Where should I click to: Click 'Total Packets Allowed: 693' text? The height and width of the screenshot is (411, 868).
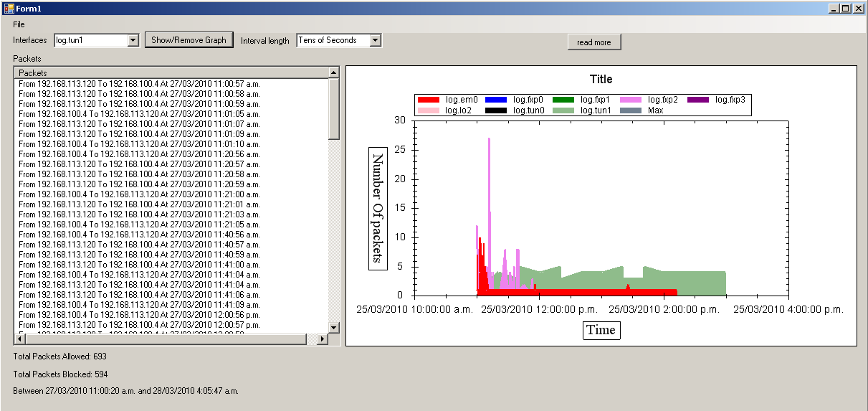coord(59,356)
